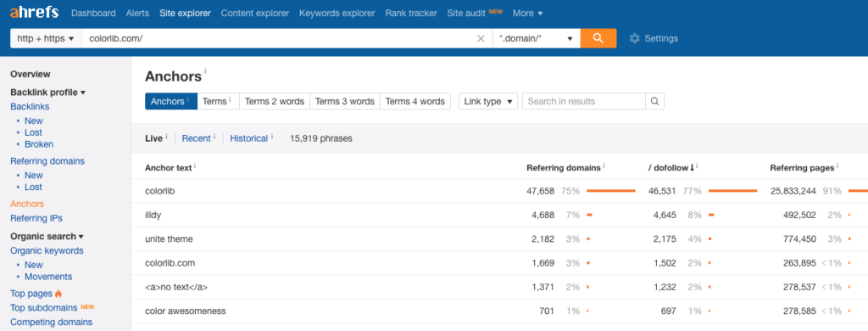Open Dashboard in top navigation
The height and width of the screenshot is (331, 868).
point(93,13)
